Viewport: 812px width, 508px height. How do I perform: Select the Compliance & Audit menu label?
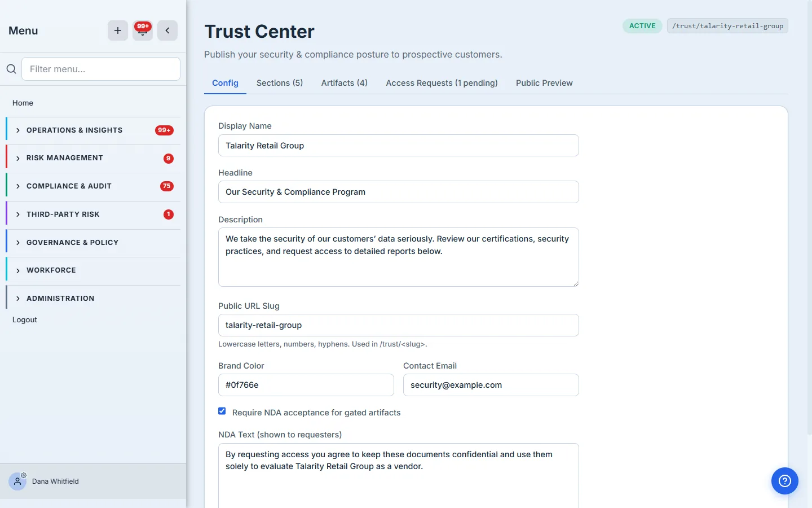[69, 186]
